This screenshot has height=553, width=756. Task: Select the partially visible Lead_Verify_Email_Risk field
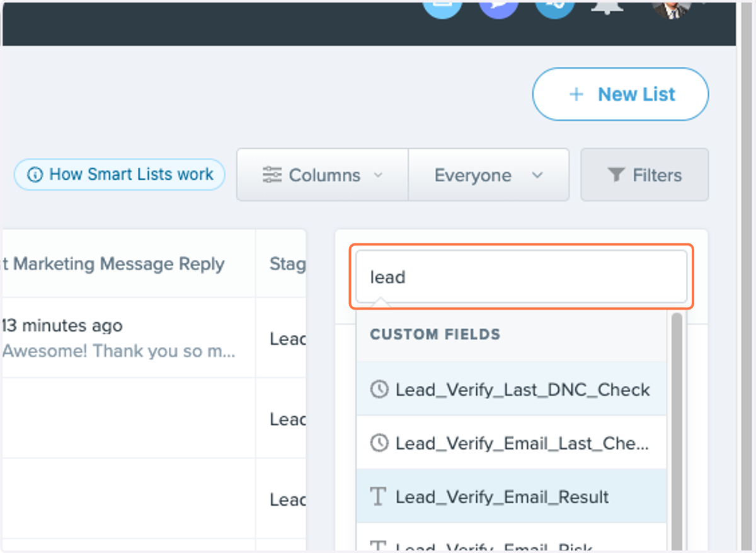[x=511, y=537]
